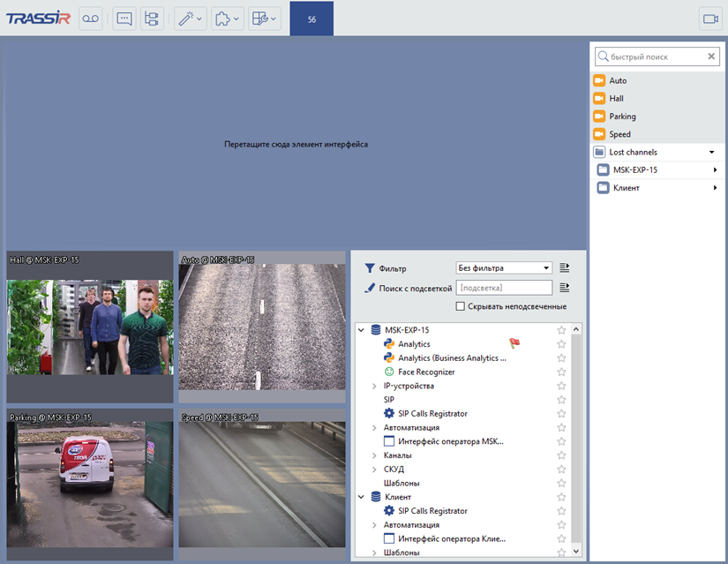This screenshot has width=728, height=564.
Task: Select the tab labeled 56
Action: 311,19
